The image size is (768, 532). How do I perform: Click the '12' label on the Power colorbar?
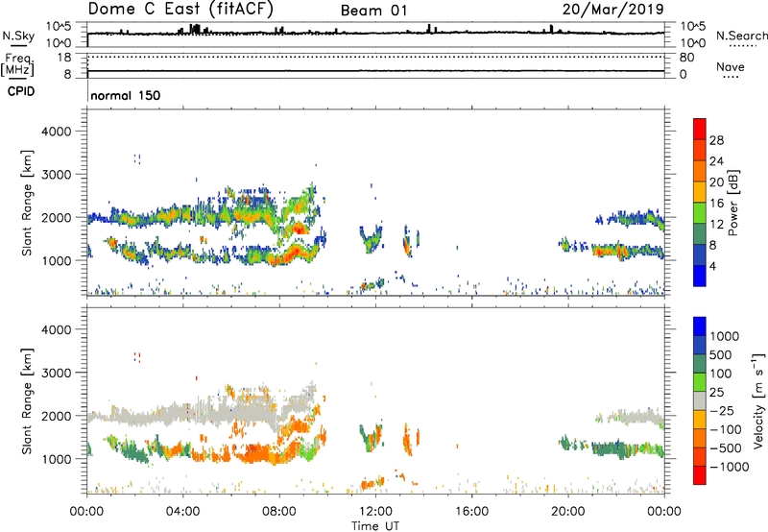[x=716, y=225]
